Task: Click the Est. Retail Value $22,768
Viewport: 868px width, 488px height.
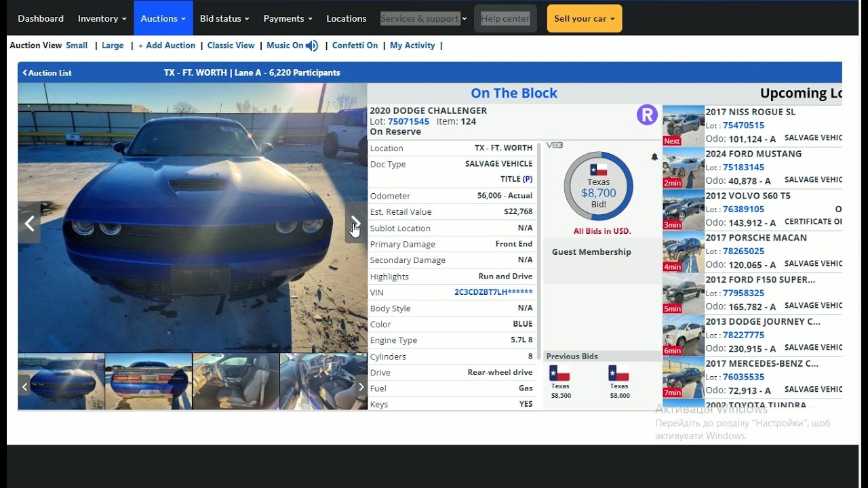Action: click(x=518, y=211)
